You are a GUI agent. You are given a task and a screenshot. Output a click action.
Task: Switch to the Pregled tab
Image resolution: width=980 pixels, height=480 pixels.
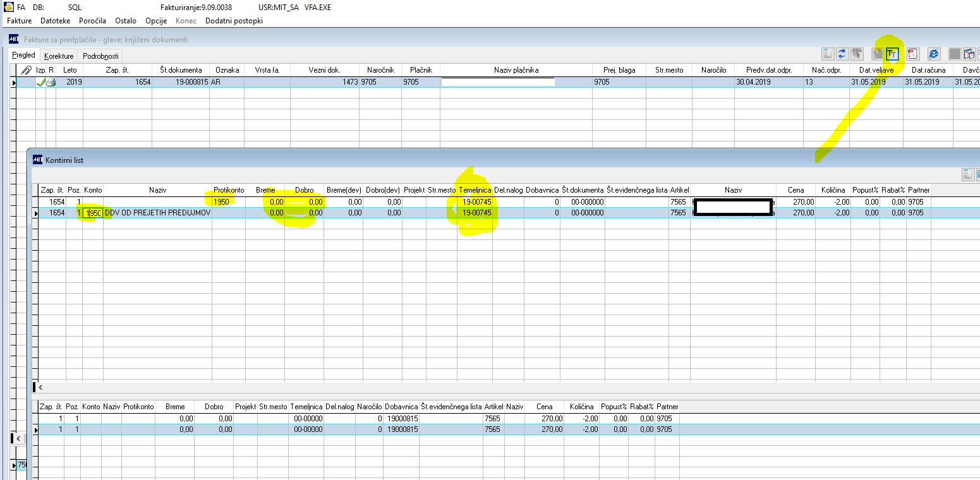[x=24, y=56]
